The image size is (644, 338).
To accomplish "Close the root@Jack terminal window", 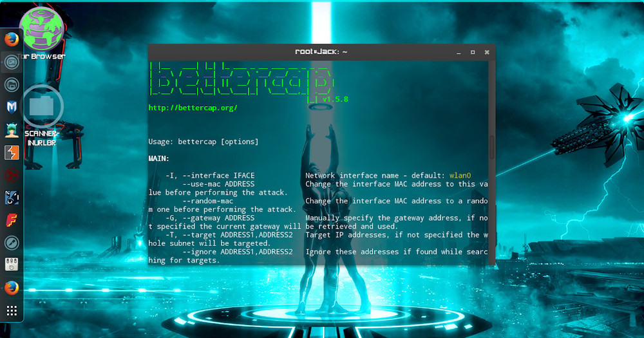I will [487, 52].
